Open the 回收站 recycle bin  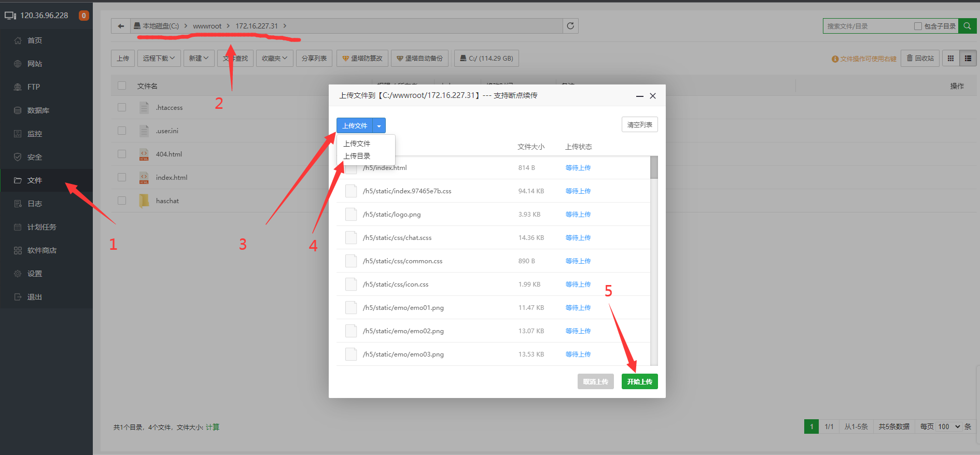[x=920, y=59]
